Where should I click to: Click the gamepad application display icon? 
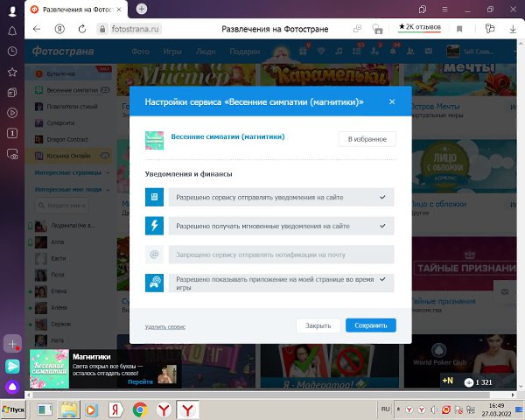(154, 283)
